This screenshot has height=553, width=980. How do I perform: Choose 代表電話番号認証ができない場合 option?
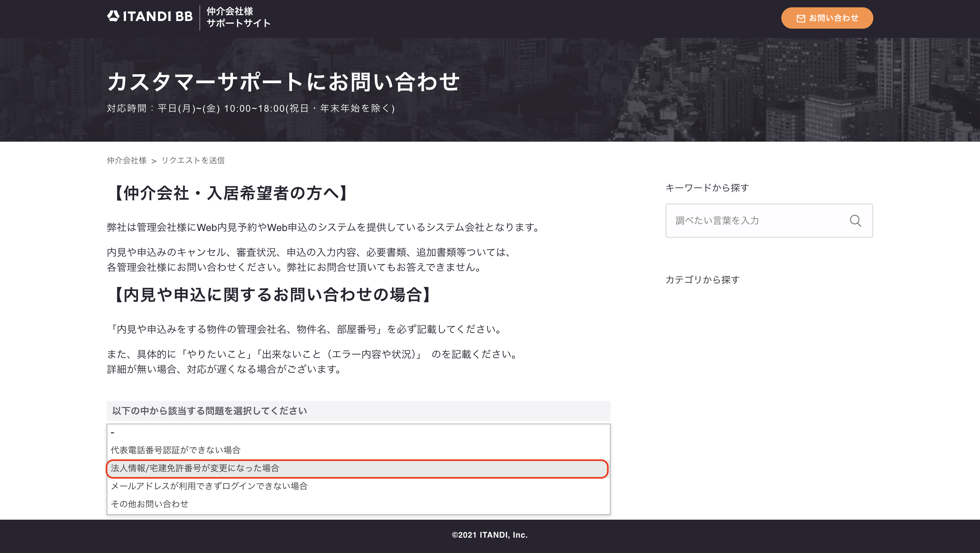pyautogui.click(x=358, y=450)
